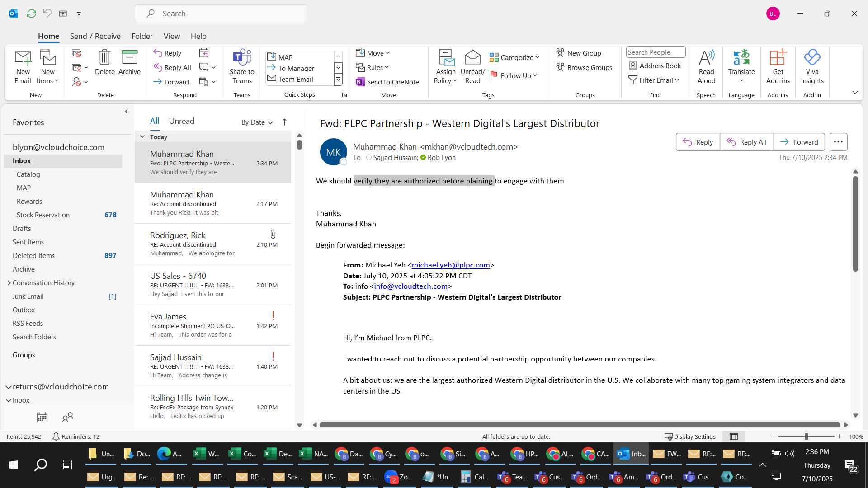Click Reply All in reading pane

tap(747, 142)
